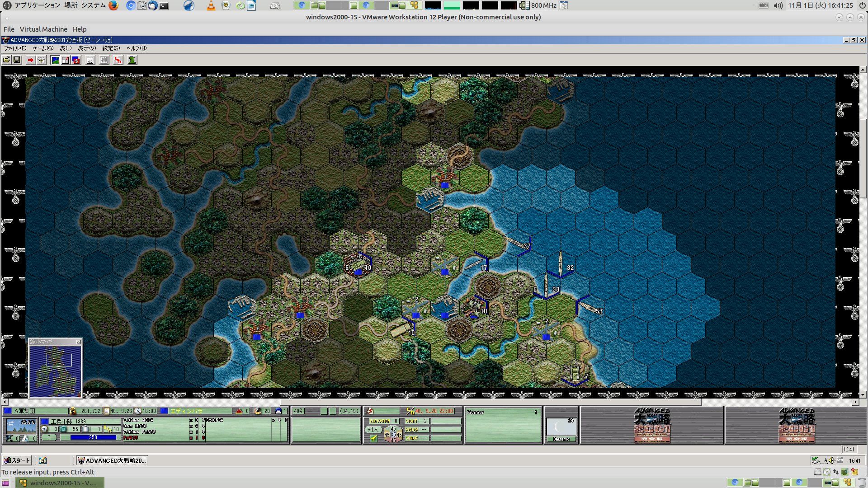Select the warship labeled 37
This screenshot has height=488, width=868.
(518, 244)
